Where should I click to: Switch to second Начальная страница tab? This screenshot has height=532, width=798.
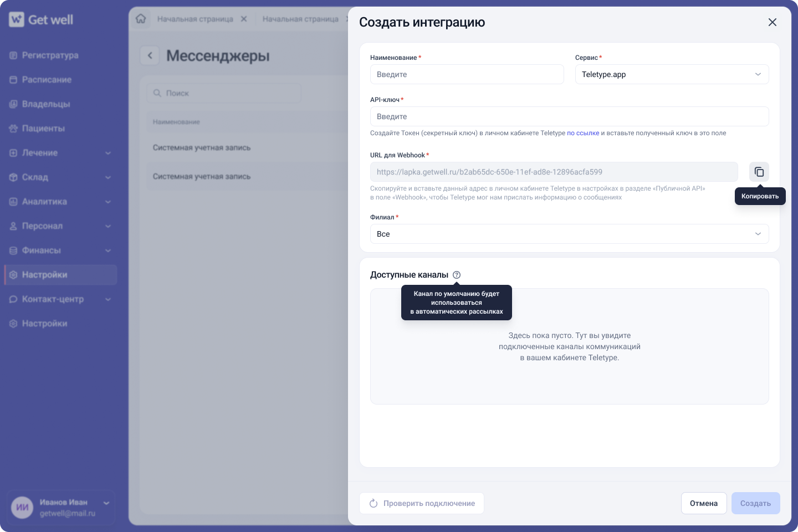click(300, 19)
